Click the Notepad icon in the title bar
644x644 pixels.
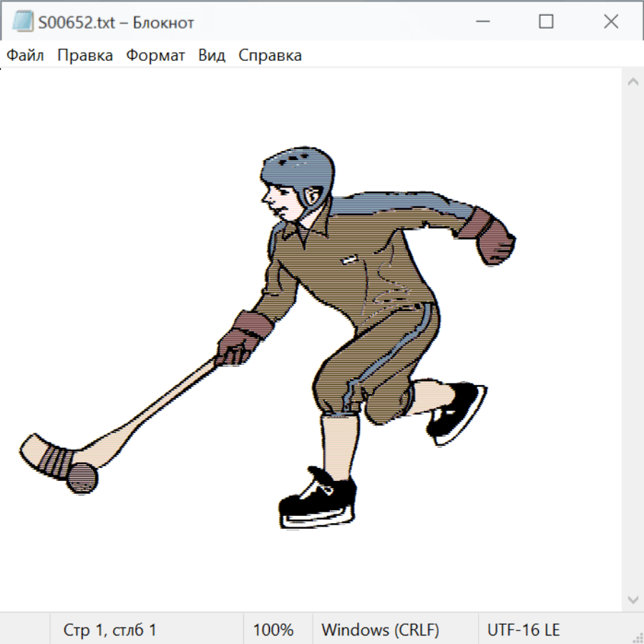tap(22, 22)
